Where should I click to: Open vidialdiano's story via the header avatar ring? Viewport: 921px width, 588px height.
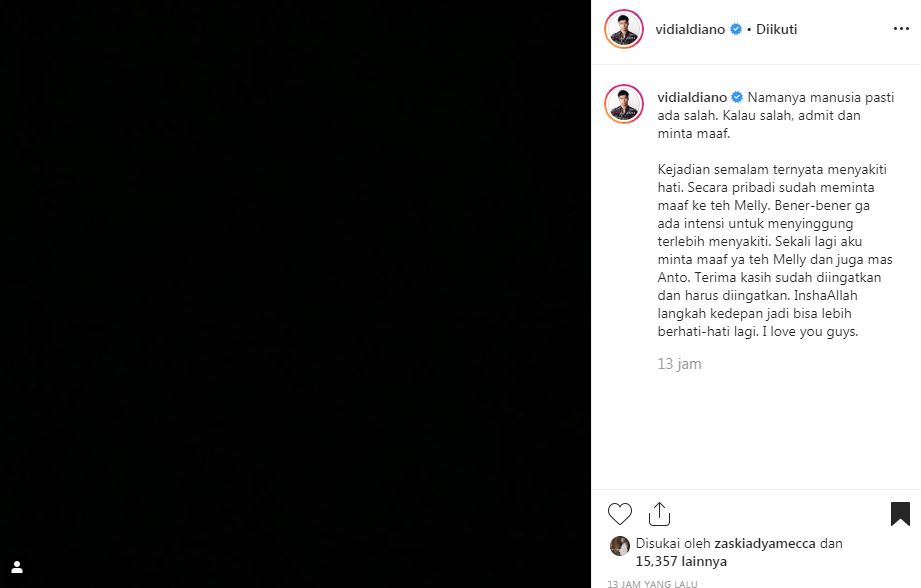(624, 29)
